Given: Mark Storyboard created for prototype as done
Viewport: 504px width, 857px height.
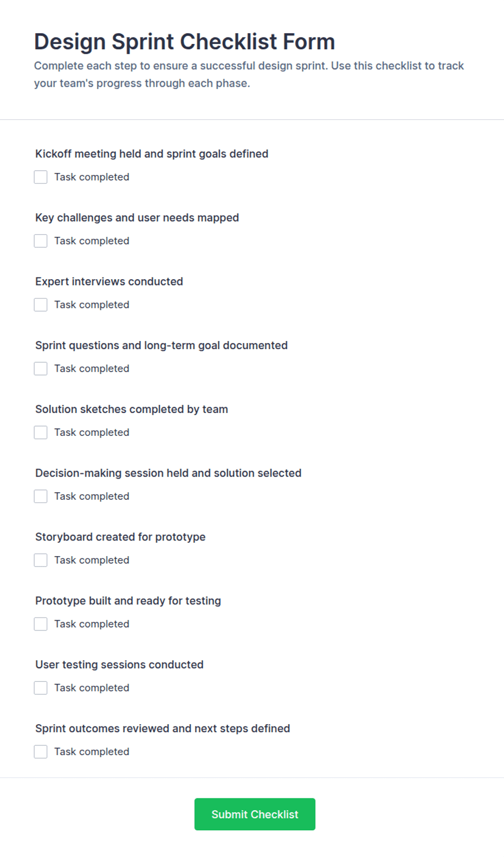Looking at the screenshot, I should [41, 560].
